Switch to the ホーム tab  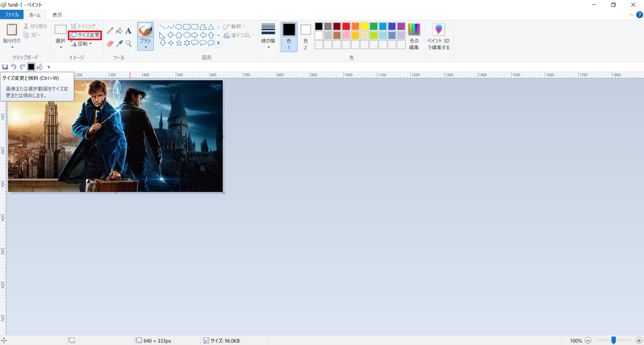point(35,15)
